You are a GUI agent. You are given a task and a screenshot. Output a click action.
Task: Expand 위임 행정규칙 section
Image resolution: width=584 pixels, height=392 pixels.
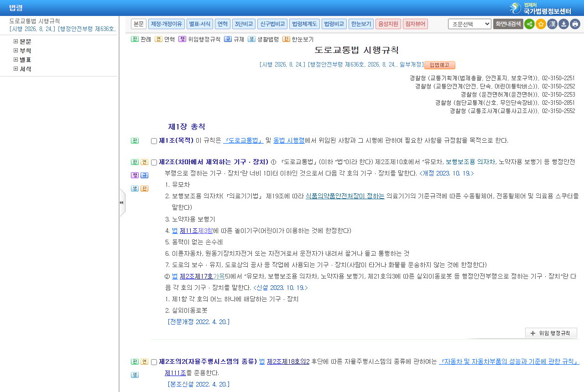551,333
